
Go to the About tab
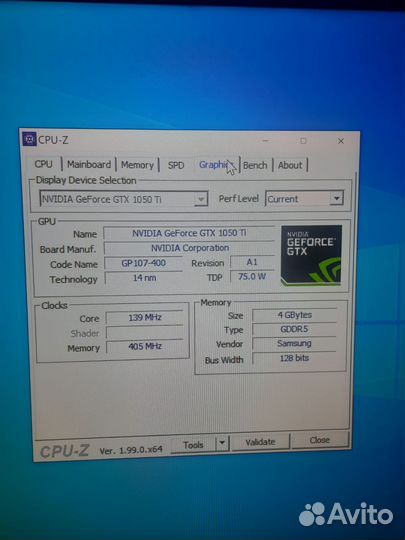click(x=290, y=165)
